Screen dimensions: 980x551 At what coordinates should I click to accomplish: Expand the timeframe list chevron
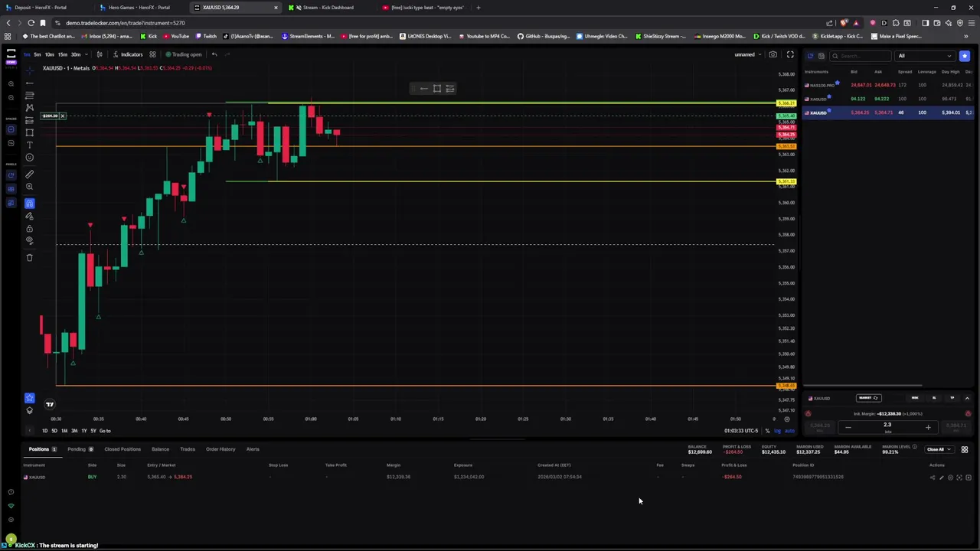(x=87, y=54)
